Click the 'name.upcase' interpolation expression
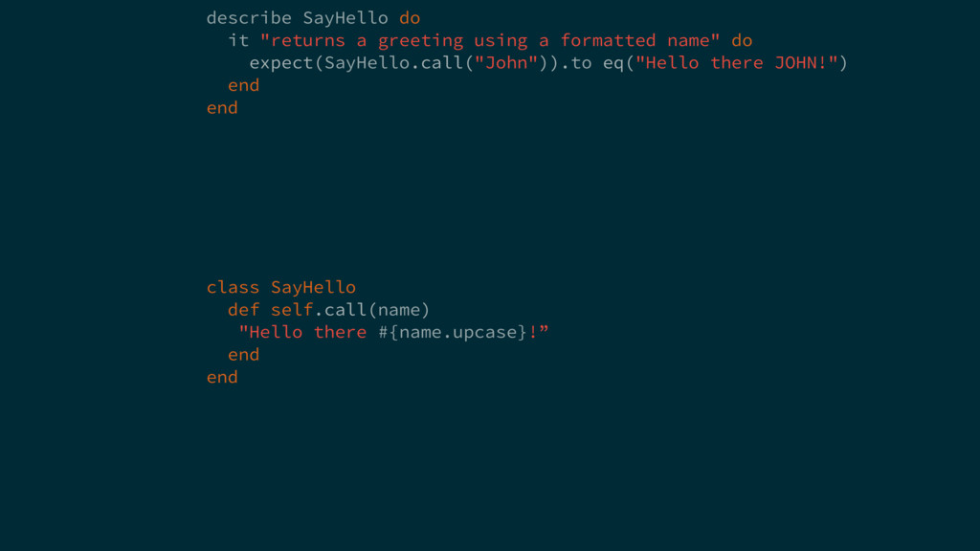This screenshot has height=551, width=980. 458,332
